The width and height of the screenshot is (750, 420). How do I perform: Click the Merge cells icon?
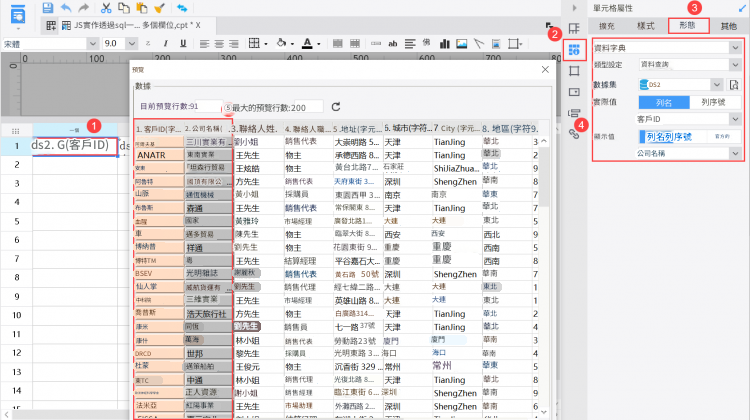(x=337, y=44)
